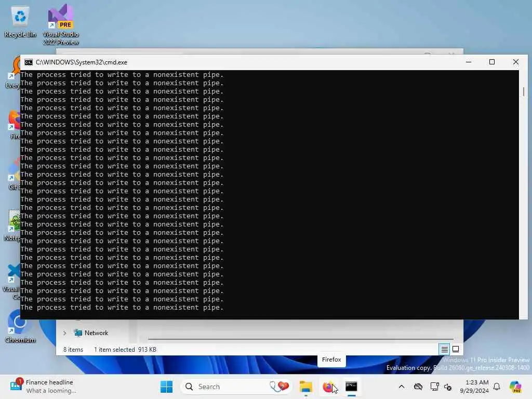The width and height of the screenshot is (532, 399).
Task: Click the muted volume tray icon
Action: 448,387
